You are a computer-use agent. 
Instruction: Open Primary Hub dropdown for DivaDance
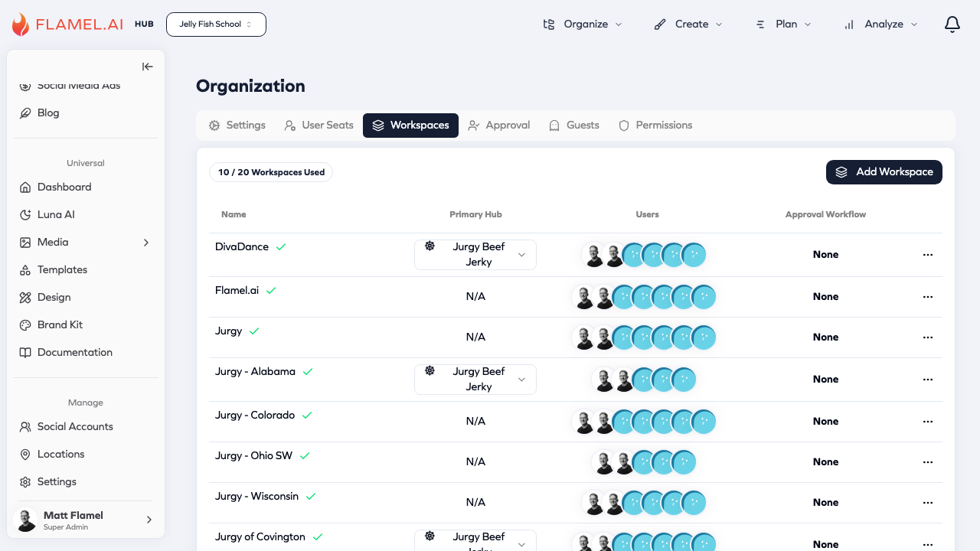pos(475,255)
